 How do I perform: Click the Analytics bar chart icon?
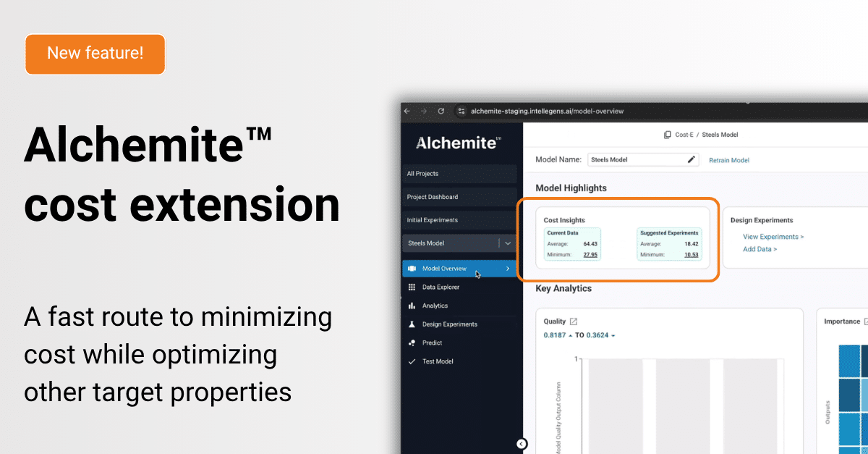tap(412, 306)
